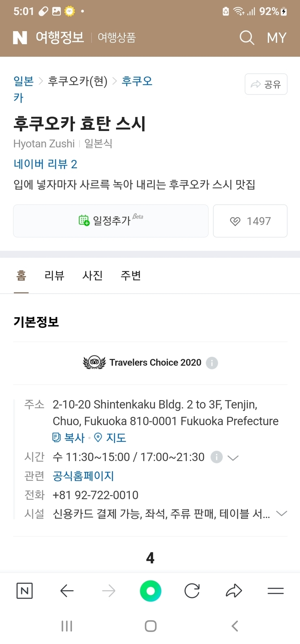300x644 pixels.
Task: Tap the green Naver home circle button
Action: click(x=150, y=591)
